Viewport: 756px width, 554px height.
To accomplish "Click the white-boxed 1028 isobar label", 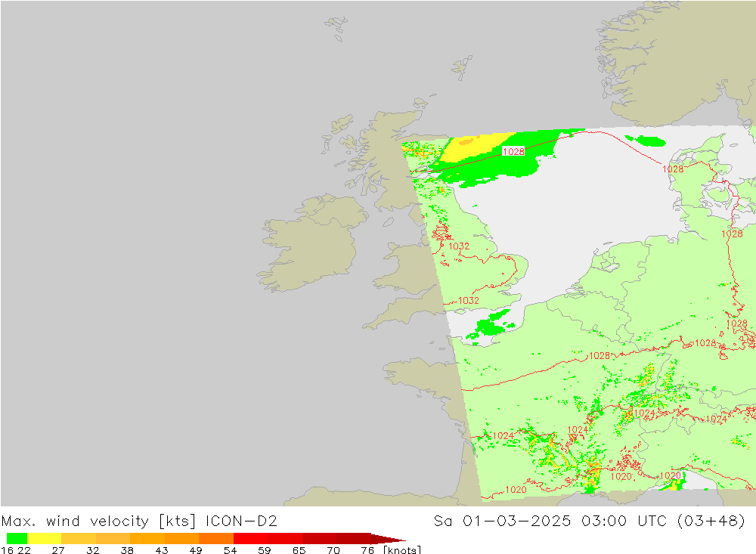I will 513,151.
